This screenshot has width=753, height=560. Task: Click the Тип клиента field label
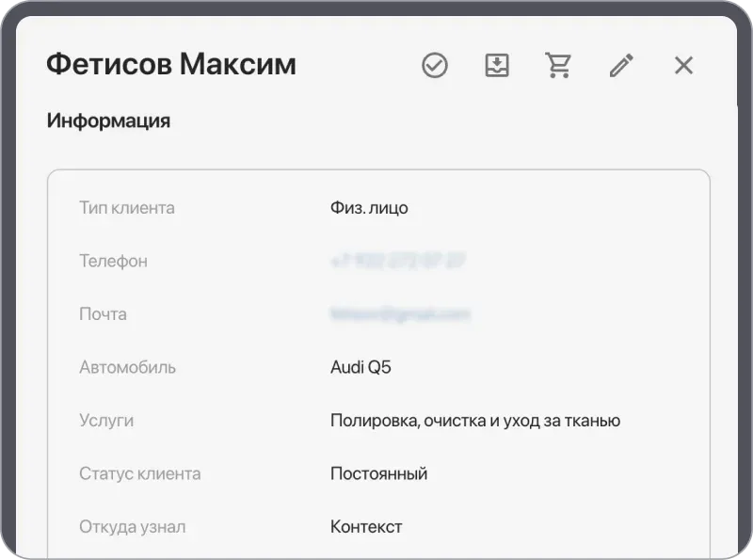[x=126, y=208]
